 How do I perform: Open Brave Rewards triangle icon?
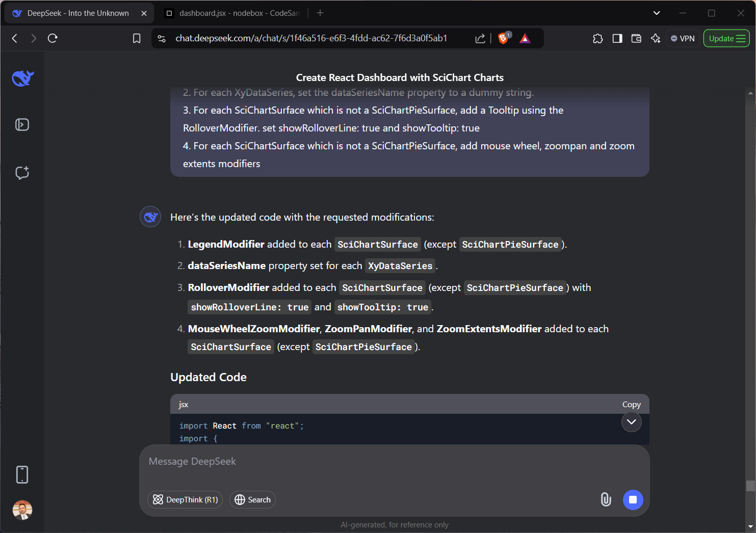(x=525, y=38)
